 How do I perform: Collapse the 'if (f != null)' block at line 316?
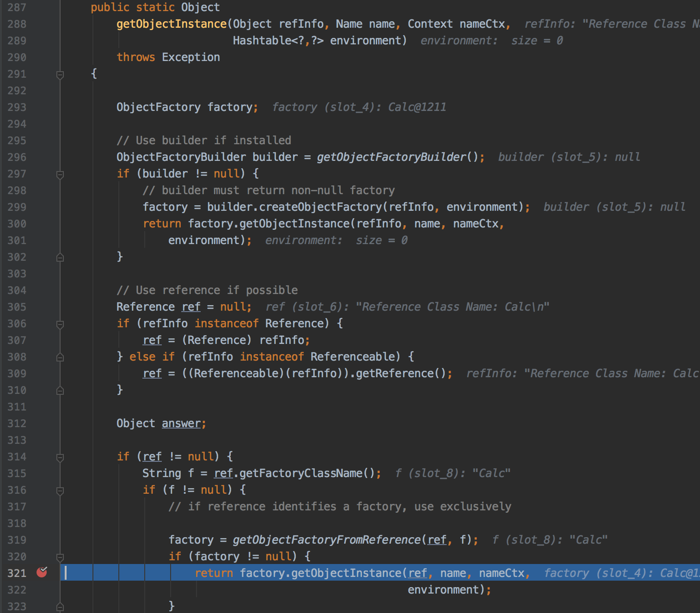[60, 490]
